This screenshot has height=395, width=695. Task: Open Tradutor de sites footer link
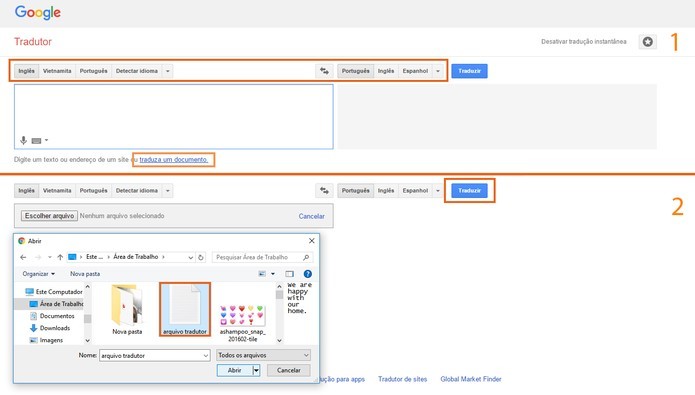[402, 379]
